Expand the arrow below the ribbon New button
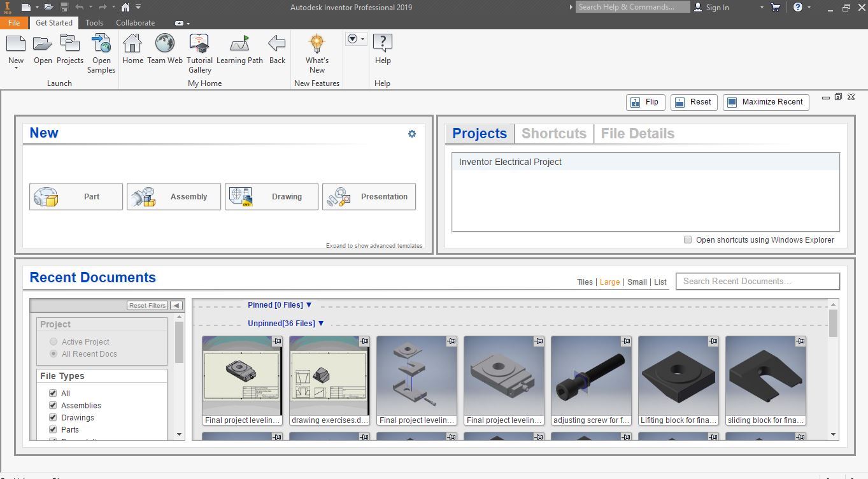Screen dimensions: 868x479 tap(16, 68)
